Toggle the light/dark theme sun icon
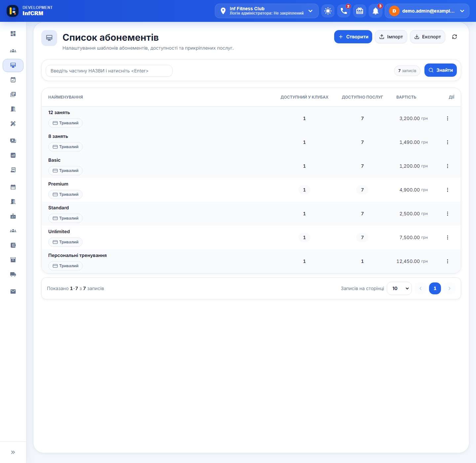 coord(328,11)
